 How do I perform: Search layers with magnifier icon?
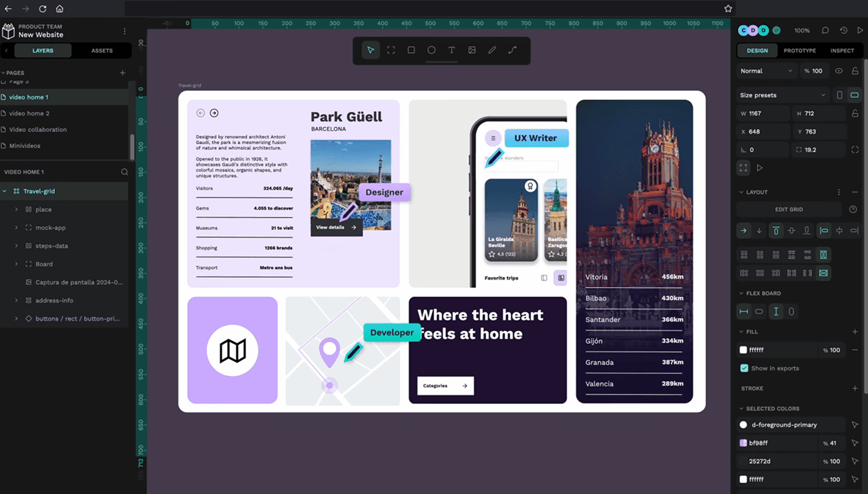click(x=124, y=172)
